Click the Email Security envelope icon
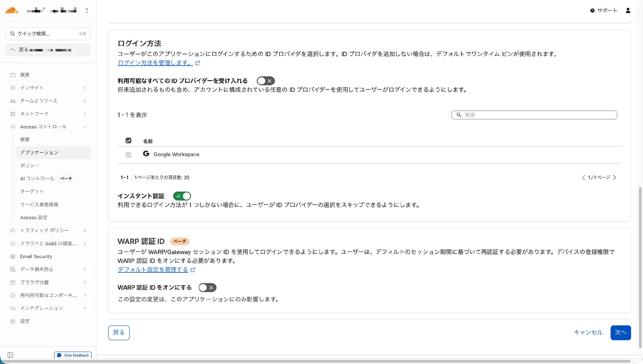 click(13, 256)
